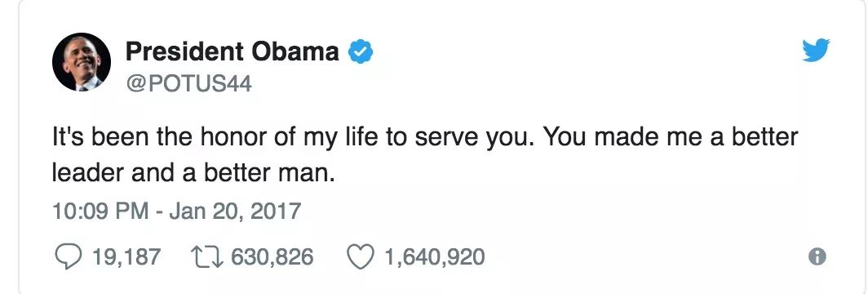
Task: Open the @POTUS44 handle link
Action: (x=188, y=84)
